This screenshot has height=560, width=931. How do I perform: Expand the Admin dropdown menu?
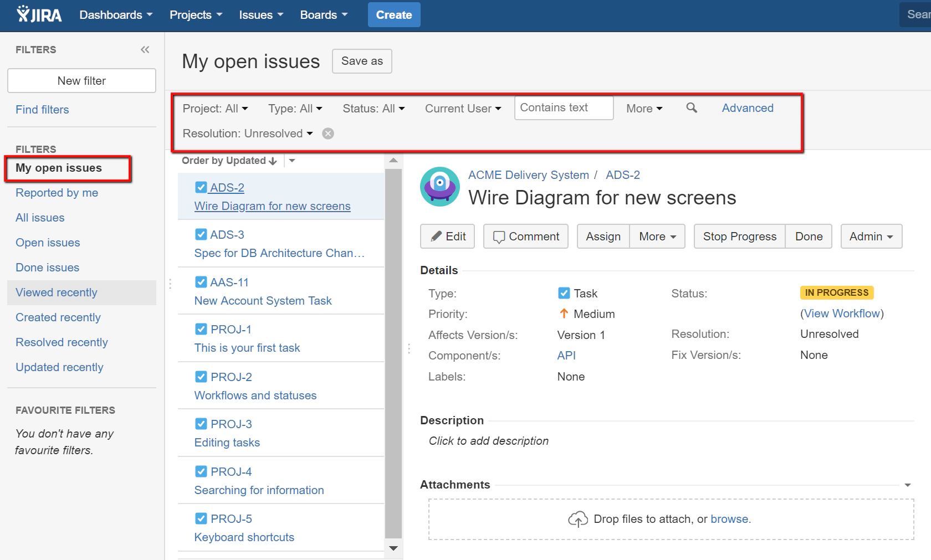pyautogui.click(x=871, y=236)
